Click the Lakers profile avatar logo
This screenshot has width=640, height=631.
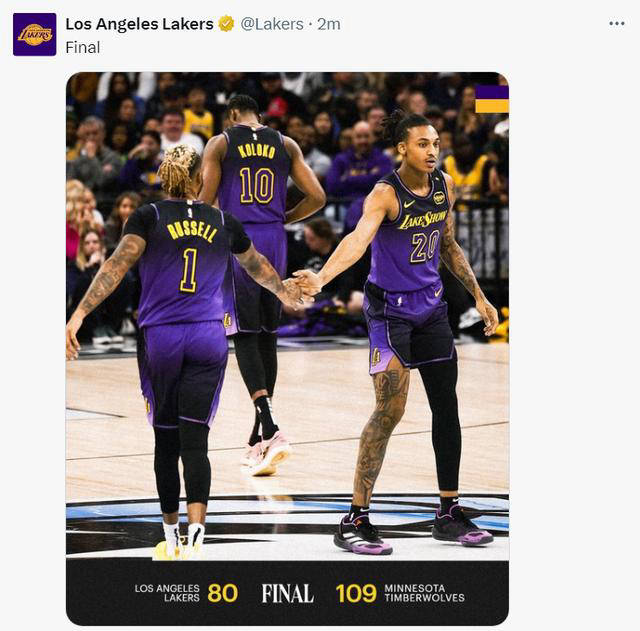click(35, 34)
